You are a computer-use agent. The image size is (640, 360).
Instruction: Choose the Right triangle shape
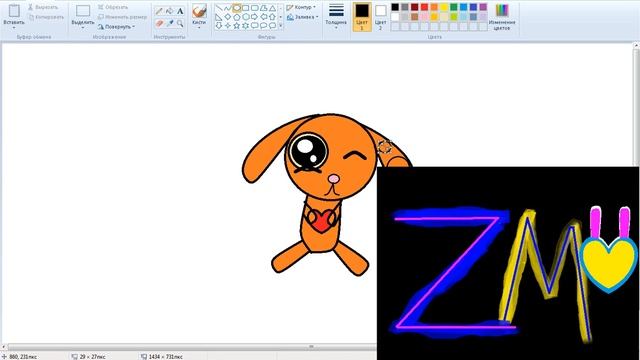click(x=219, y=17)
